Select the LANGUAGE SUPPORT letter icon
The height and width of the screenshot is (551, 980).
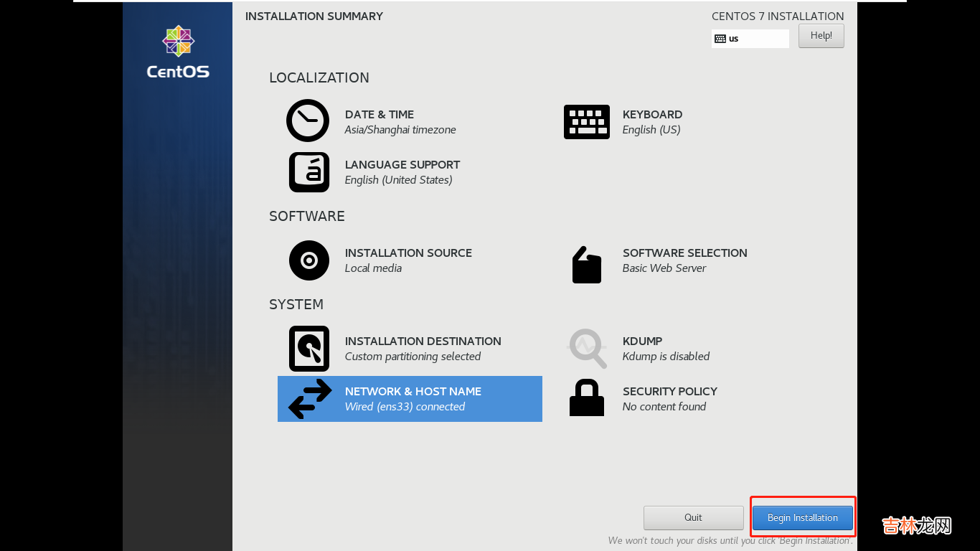[308, 172]
